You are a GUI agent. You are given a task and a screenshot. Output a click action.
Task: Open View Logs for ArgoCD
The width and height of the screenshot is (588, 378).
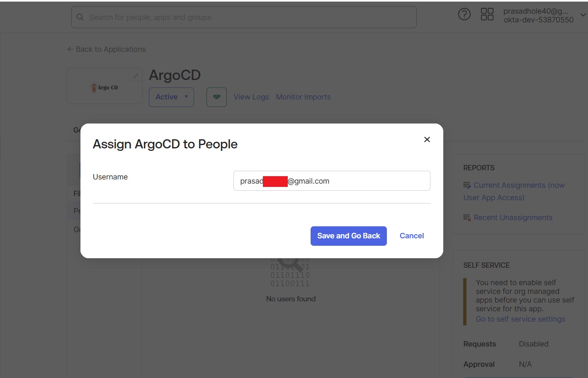click(251, 97)
